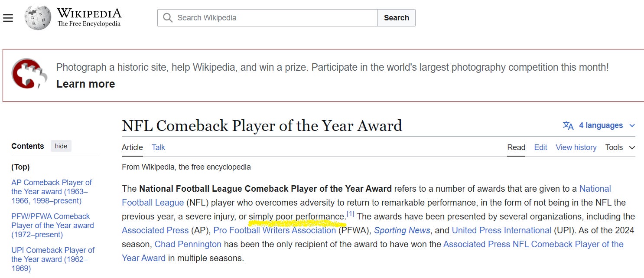Click the Wiki Loves Monuments banner logo
This screenshot has width=644, height=278.
[29, 75]
